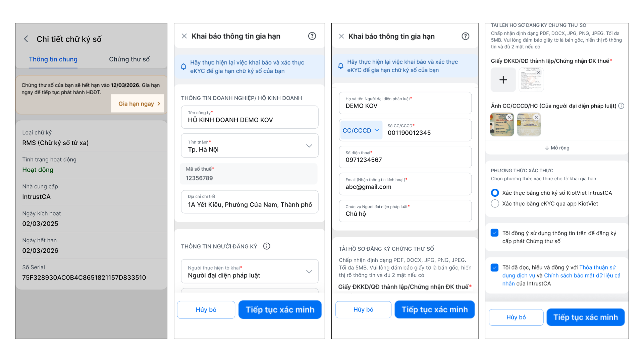Open the Tỉnh thành dropdown

pyautogui.click(x=309, y=146)
